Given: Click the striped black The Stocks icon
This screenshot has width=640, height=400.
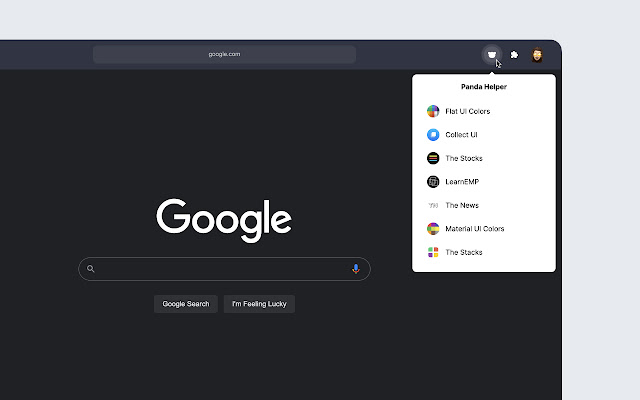Looking at the screenshot, I should [433, 158].
